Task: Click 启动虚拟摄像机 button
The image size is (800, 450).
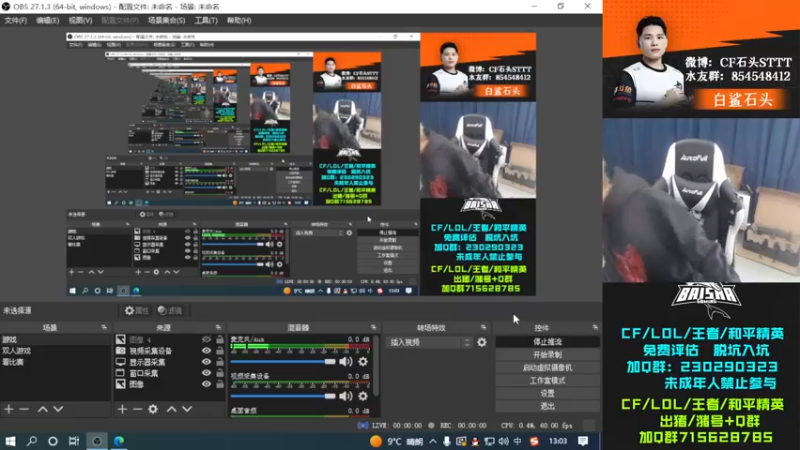Action: coord(547,367)
